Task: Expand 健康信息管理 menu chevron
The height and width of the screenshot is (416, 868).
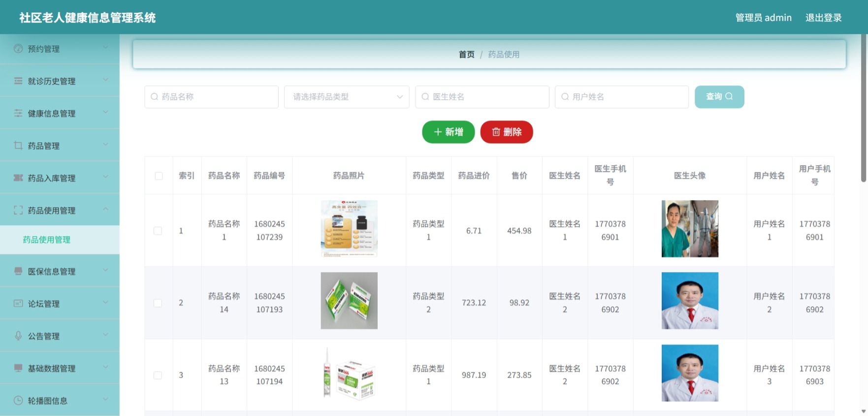Action: (x=105, y=112)
